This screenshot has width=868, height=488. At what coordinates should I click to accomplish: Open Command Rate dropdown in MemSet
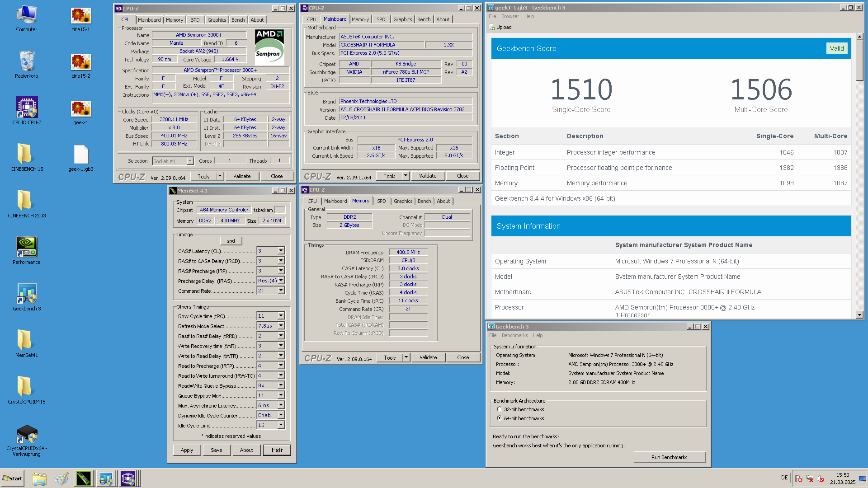click(281, 291)
